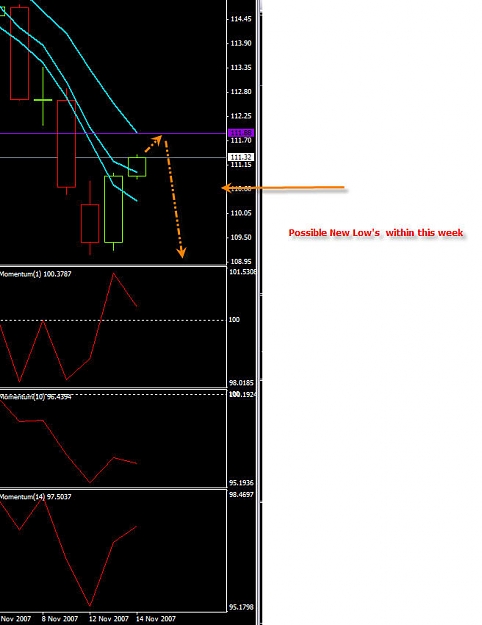Select the small green candle near 111.32
Image resolution: width=482 pixels, height=625 pixels.
point(137,167)
